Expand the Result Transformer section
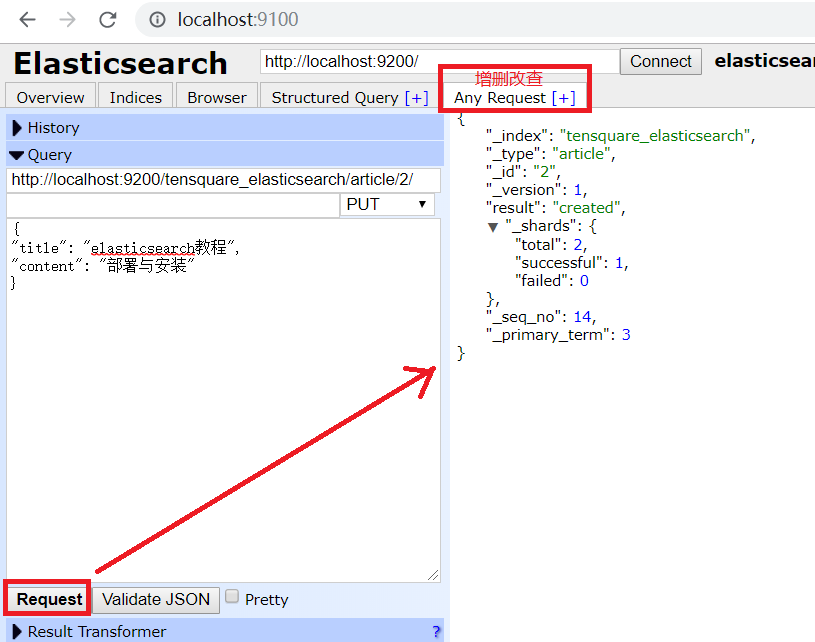The image size is (815, 642). pos(225,631)
